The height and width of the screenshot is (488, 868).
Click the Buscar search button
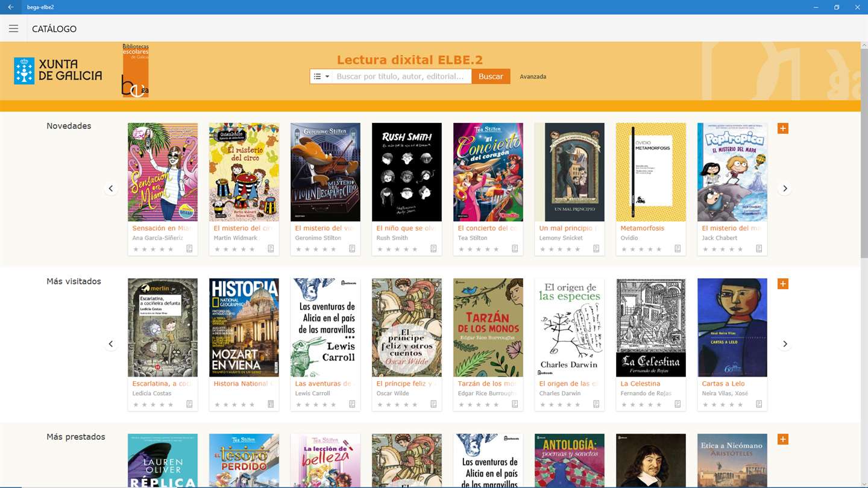(x=491, y=77)
